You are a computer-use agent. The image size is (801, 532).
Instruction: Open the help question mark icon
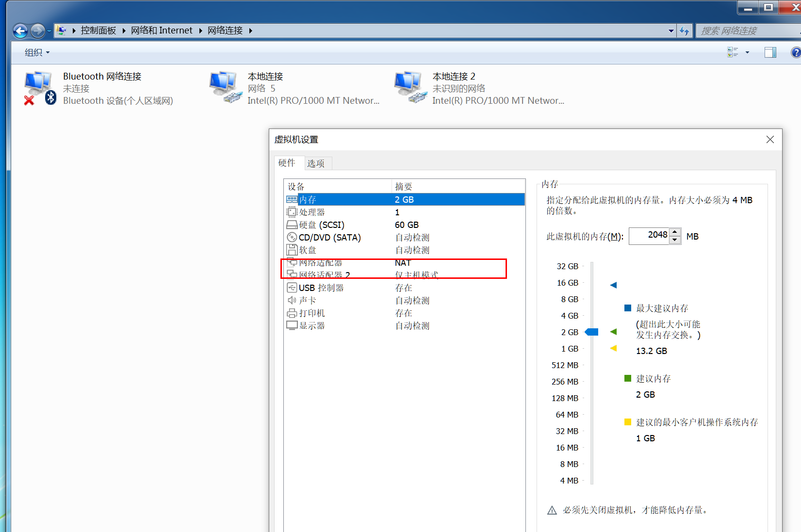(796, 52)
